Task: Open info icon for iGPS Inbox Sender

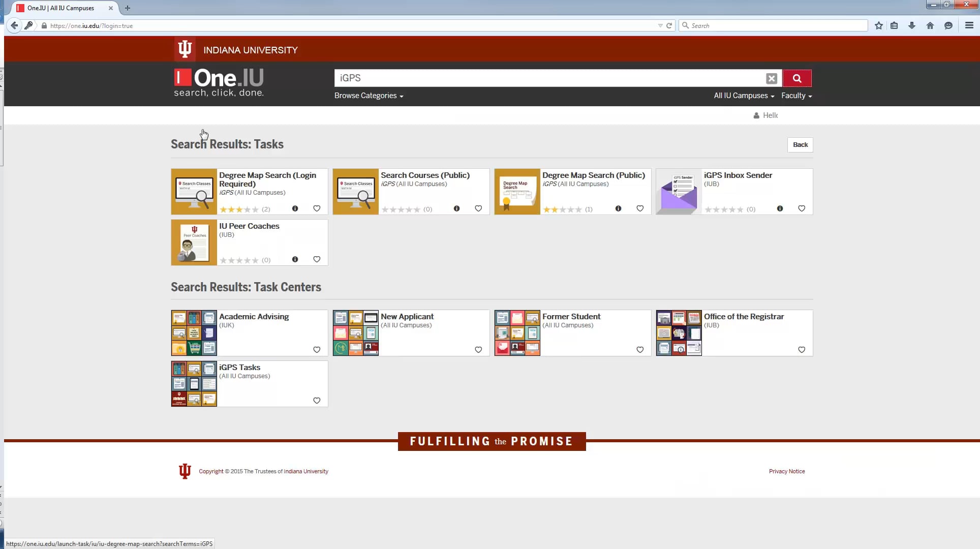Action: click(780, 208)
